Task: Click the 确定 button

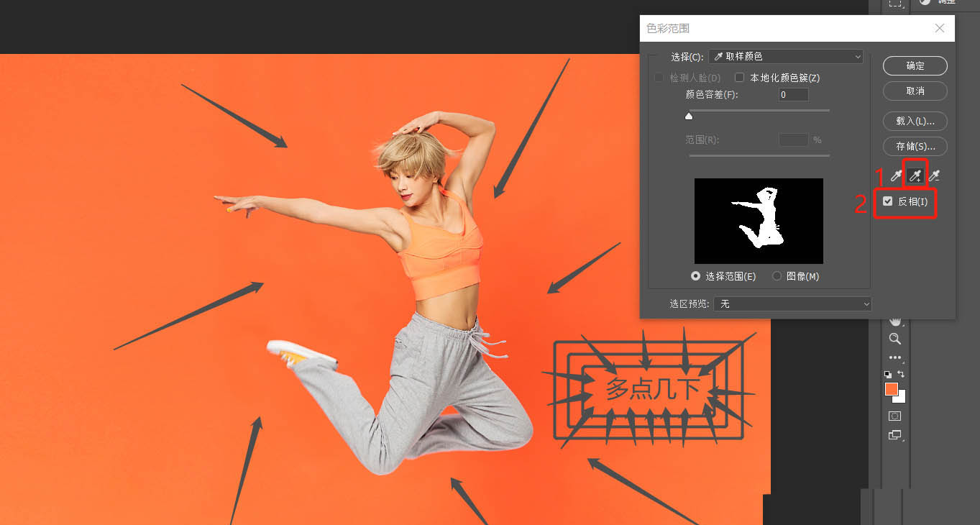Action: (x=915, y=65)
